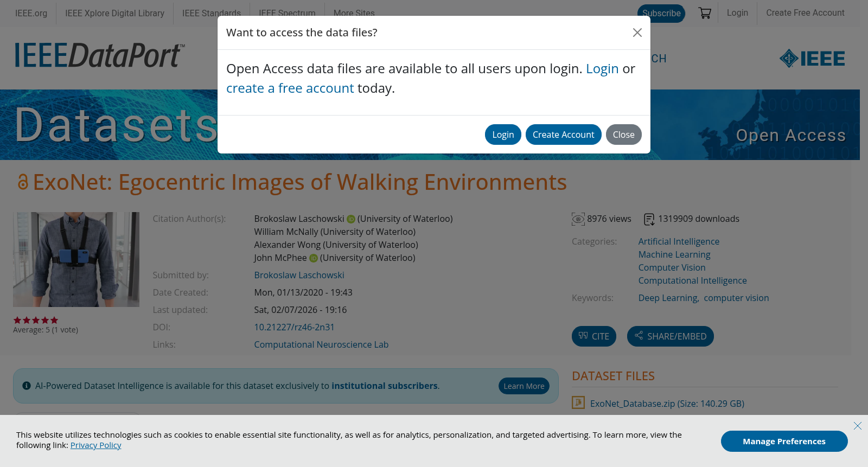Open the Privacy Policy link

click(95, 445)
